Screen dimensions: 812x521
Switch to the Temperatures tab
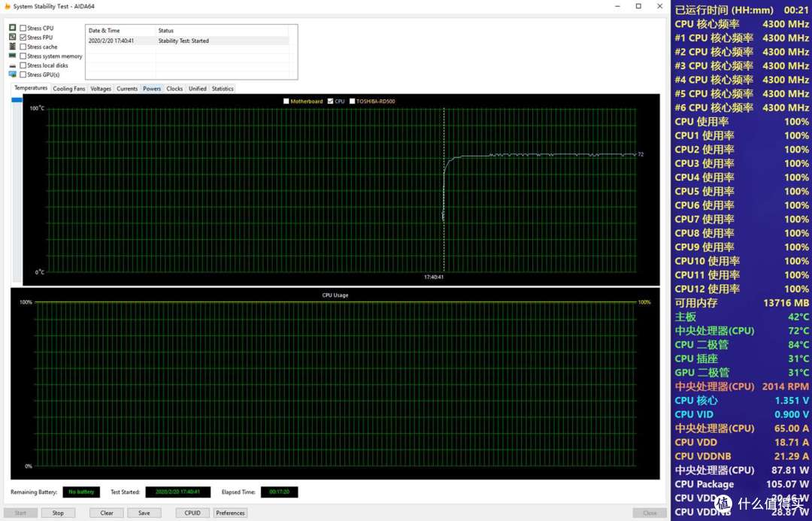[31, 88]
